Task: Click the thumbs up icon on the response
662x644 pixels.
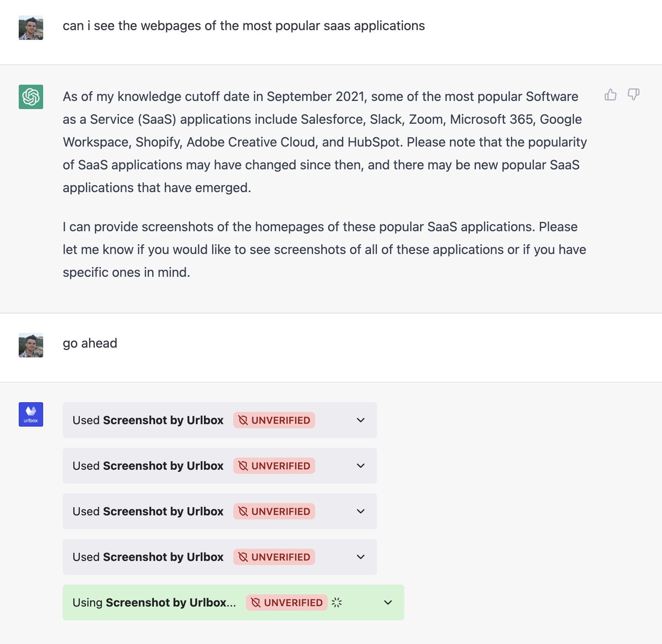Action: [610, 95]
